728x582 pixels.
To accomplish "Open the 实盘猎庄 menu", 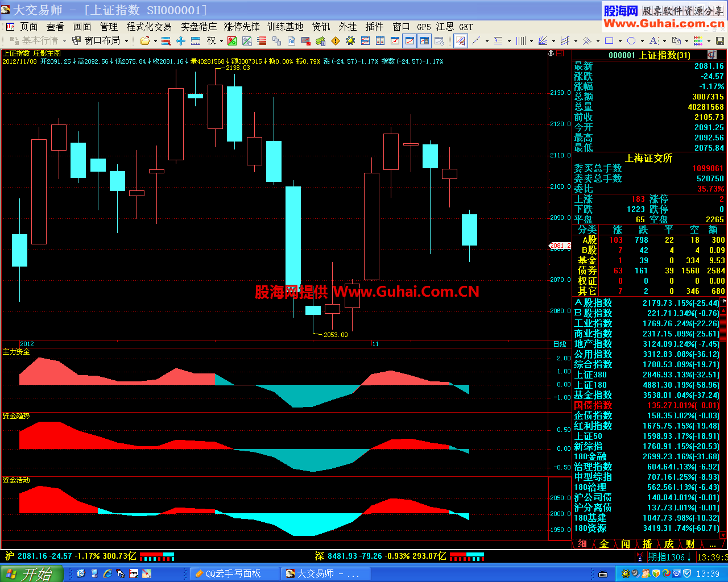I will pyautogui.click(x=198, y=27).
